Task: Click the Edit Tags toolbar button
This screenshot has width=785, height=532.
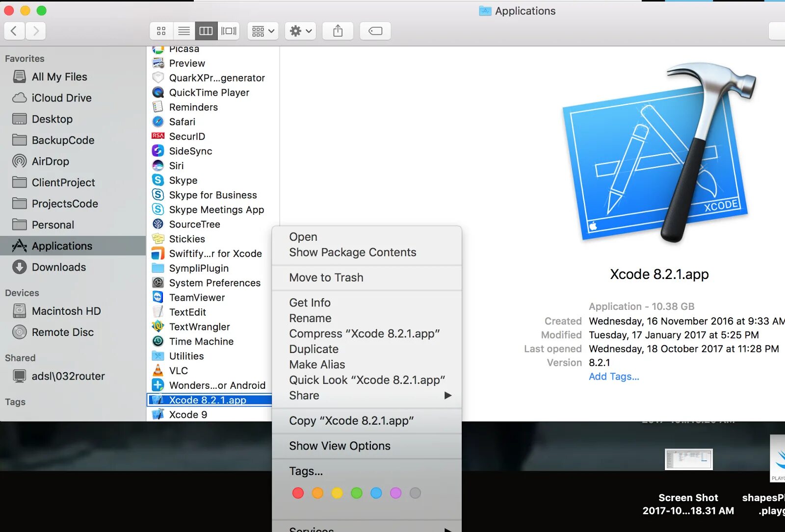Action: [x=375, y=31]
